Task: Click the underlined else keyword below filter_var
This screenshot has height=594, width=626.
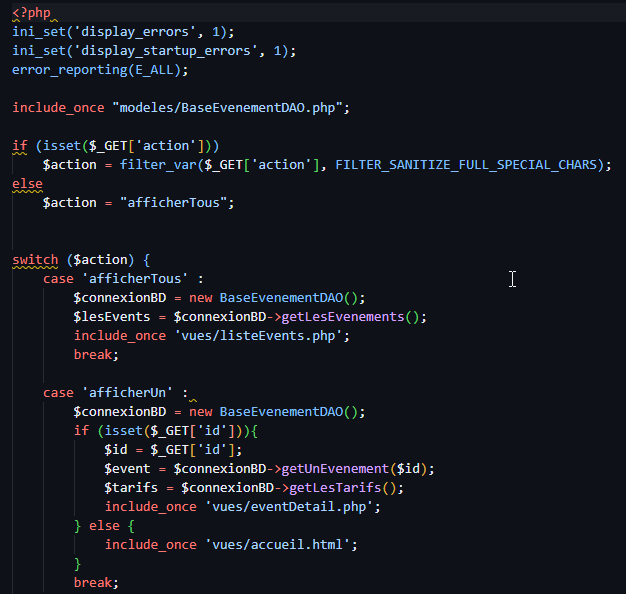Action: tap(27, 183)
